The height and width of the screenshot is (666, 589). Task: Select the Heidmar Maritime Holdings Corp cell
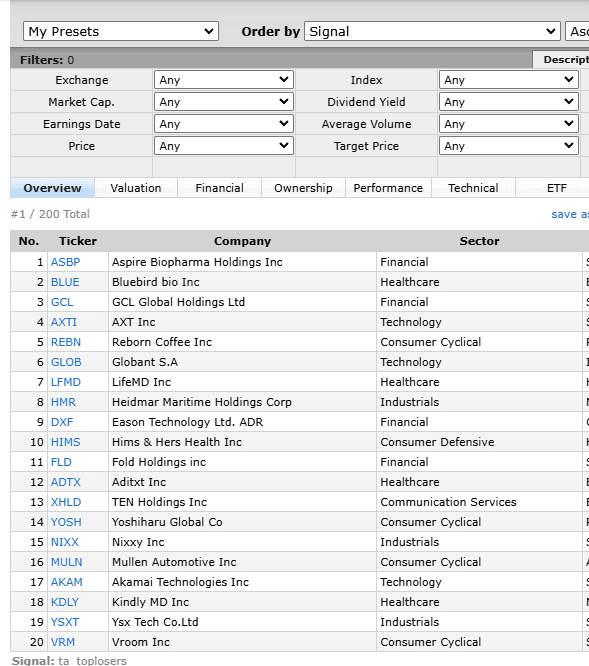click(x=242, y=402)
